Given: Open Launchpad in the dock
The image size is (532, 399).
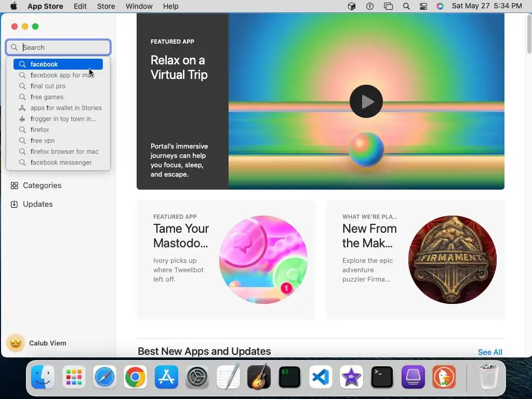Looking at the screenshot, I should (74, 377).
